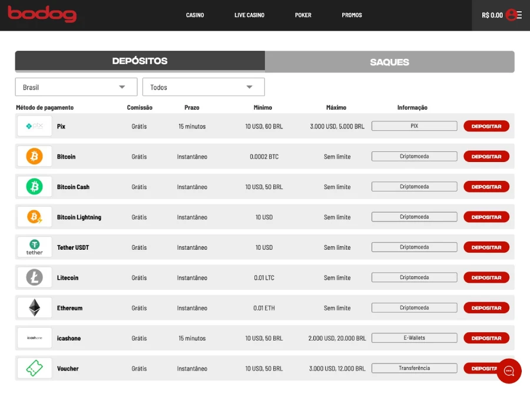Click the R$ 0.00 balance

[x=492, y=15]
